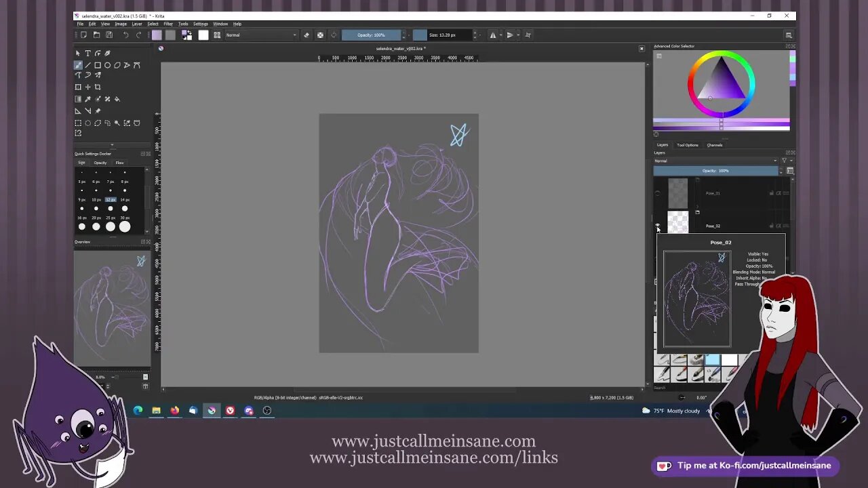Viewport: 868px width, 488px height.
Task: Click the foreground/background color swatch
Action: 186,35
